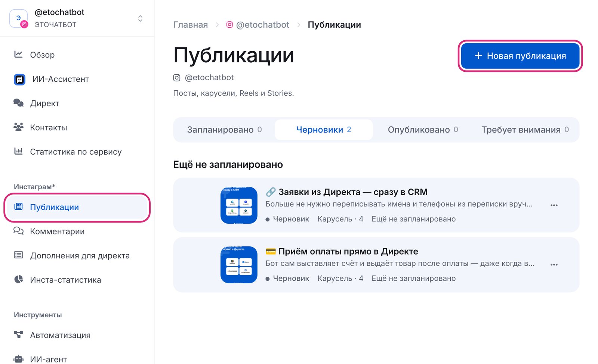Click the Статистика по сервису bar chart icon
Image resolution: width=598 pixels, height=364 pixels.
point(18,151)
